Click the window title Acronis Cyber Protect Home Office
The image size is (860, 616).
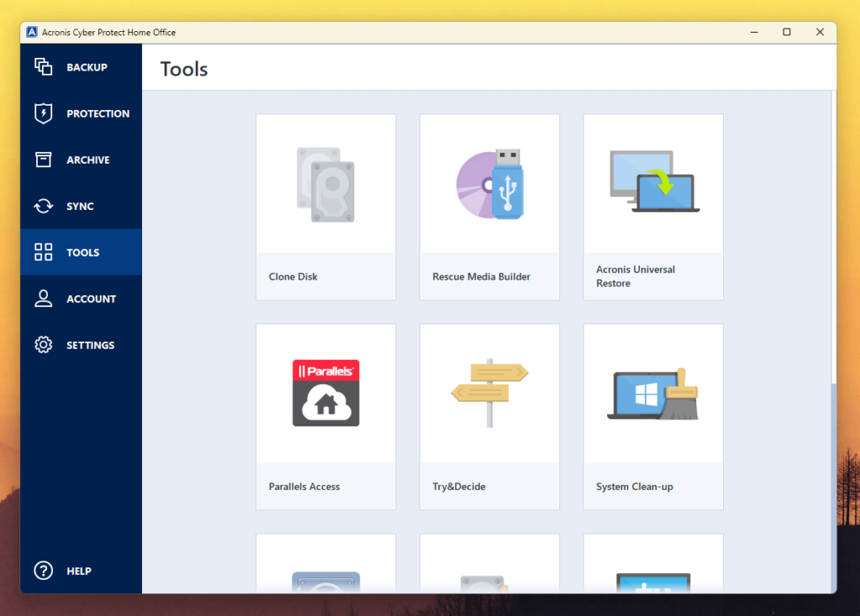pyautogui.click(x=108, y=33)
